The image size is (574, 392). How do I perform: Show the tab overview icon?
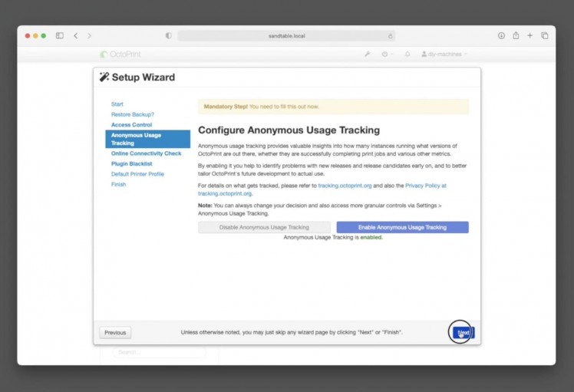point(545,35)
